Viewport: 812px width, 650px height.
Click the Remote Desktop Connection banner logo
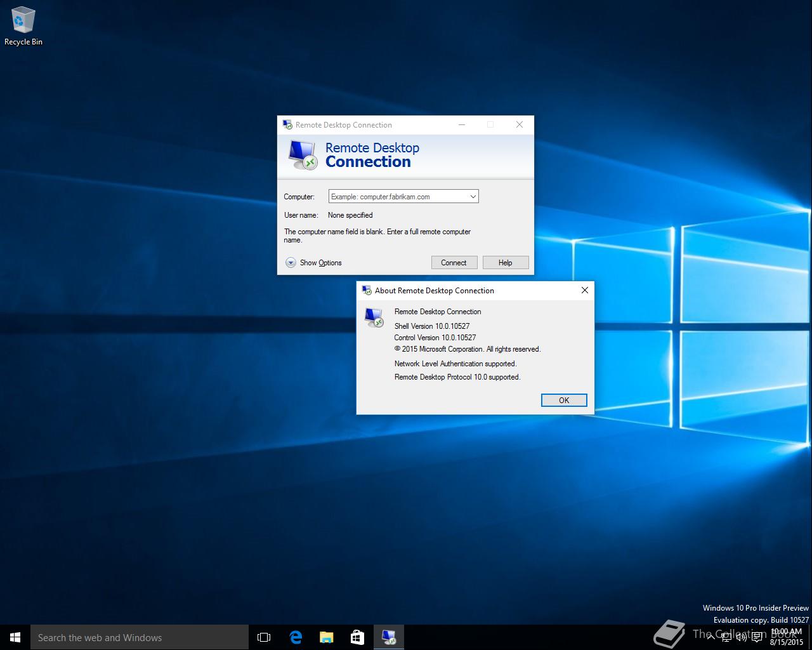302,155
